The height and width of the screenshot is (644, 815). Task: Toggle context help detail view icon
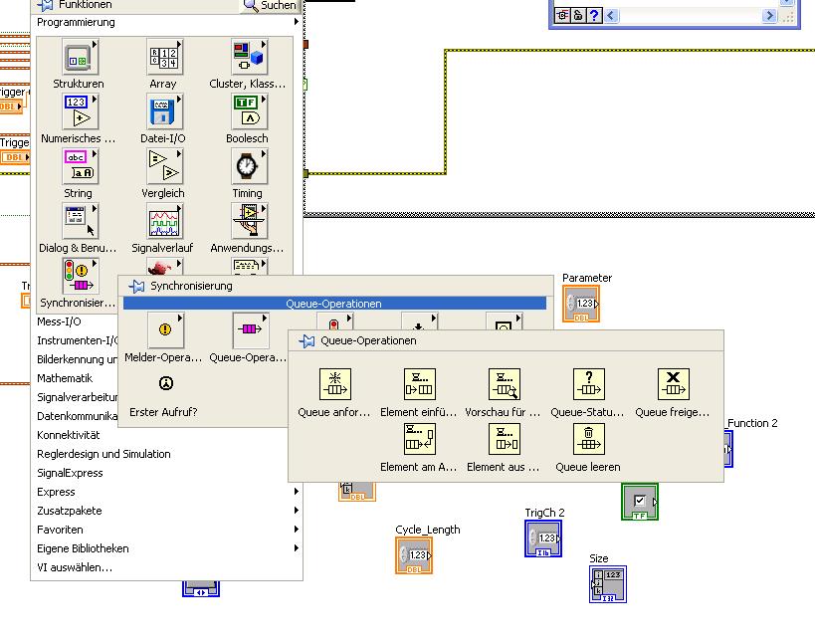tap(562, 16)
